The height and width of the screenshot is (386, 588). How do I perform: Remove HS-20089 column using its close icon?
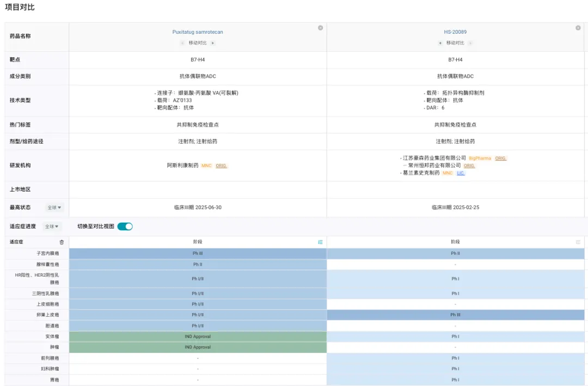pos(578,28)
